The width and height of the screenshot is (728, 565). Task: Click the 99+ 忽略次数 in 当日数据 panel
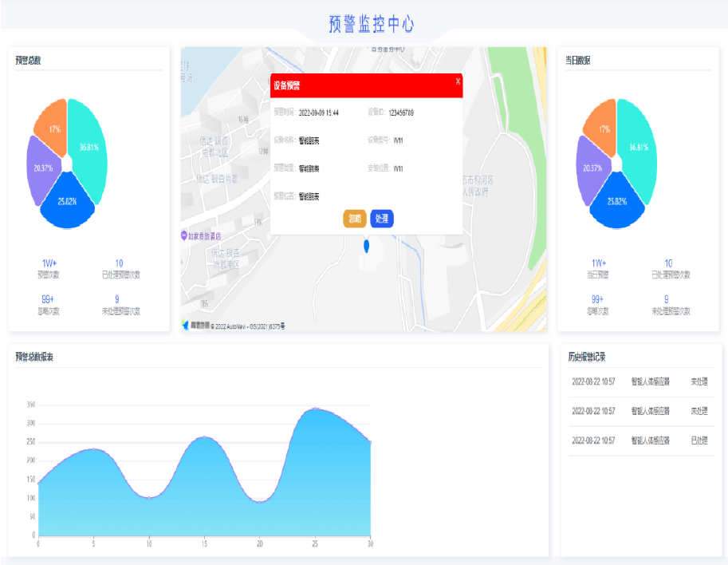[597, 304]
